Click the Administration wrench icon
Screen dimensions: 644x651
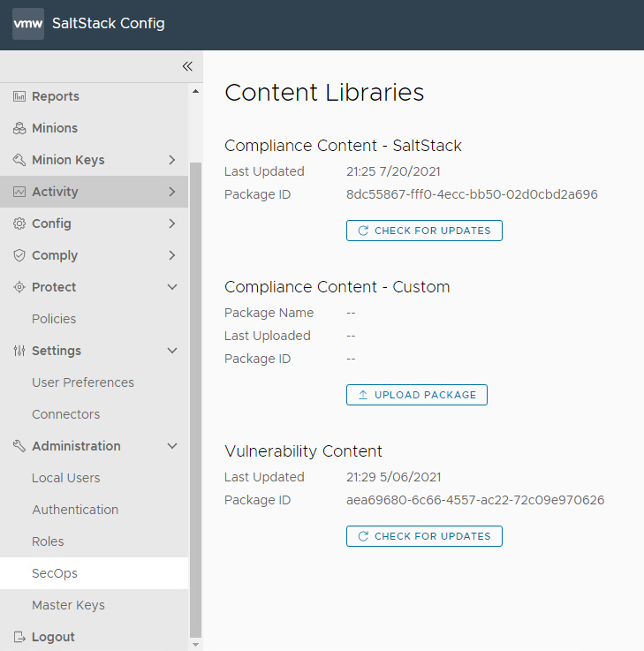(x=19, y=446)
